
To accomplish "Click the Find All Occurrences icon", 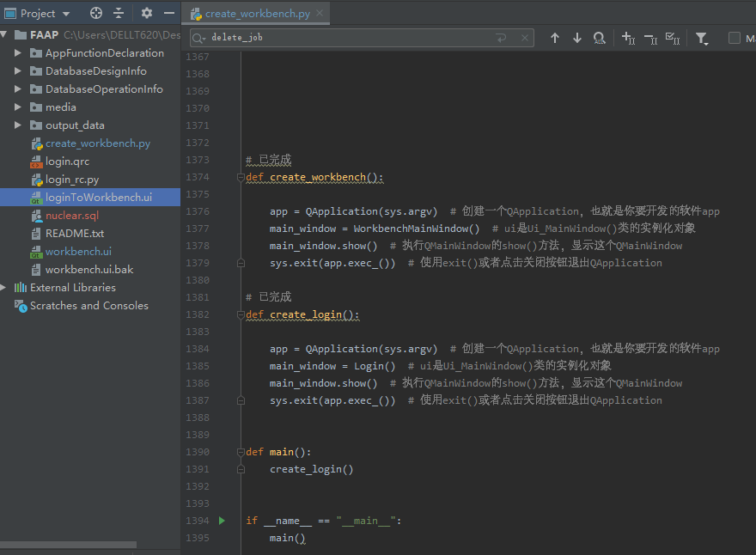I will [x=599, y=38].
